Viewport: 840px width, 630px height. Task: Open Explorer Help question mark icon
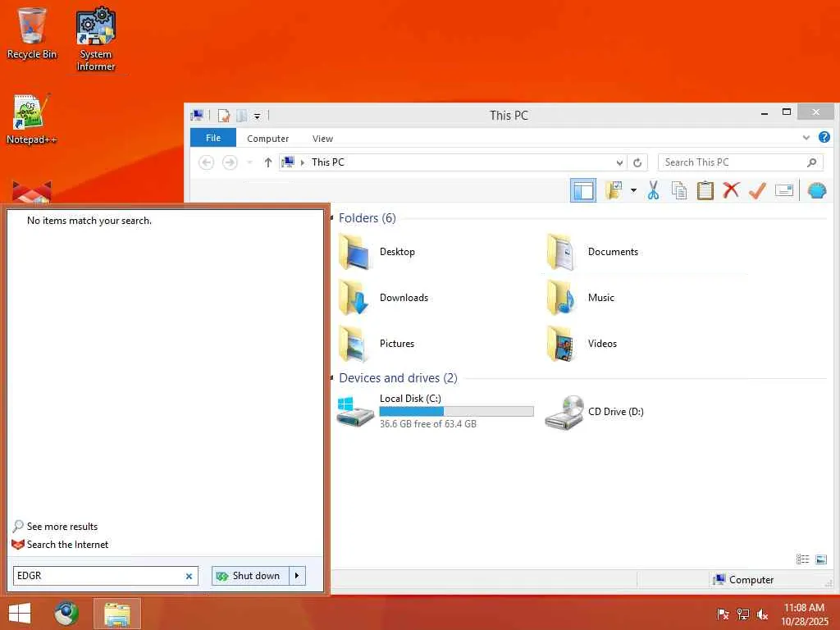coord(824,138)
